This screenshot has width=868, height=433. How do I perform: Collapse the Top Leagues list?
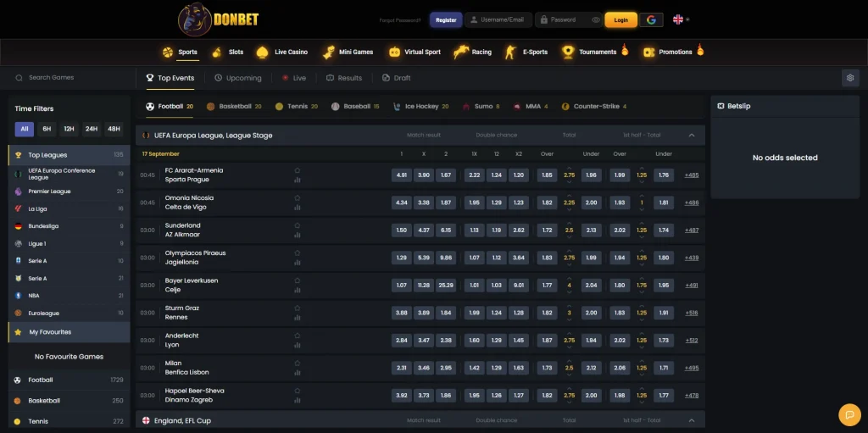click(x=70, y=155)
